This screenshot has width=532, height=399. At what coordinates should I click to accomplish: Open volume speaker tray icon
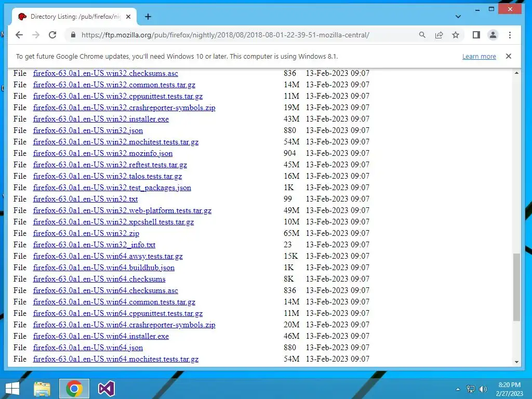pyautogui.click(x=483, y=389)
